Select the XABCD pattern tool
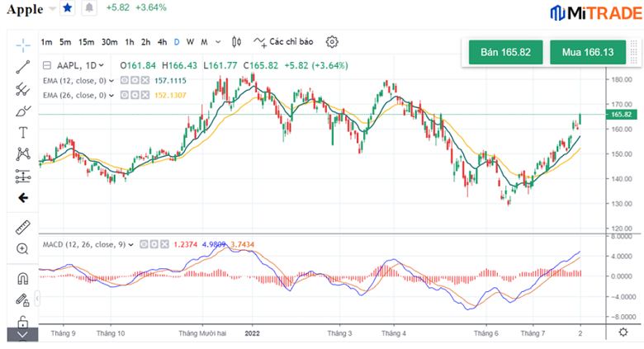Screen dimensions: 644x349 tap(23, 154)
